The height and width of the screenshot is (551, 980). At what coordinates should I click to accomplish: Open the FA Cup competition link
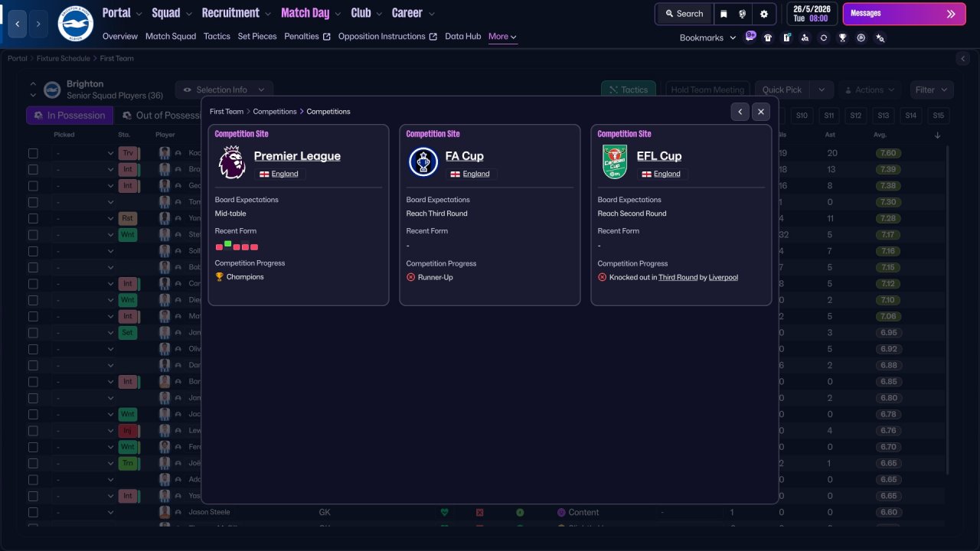pyautogui.click(x=465, y=156)
